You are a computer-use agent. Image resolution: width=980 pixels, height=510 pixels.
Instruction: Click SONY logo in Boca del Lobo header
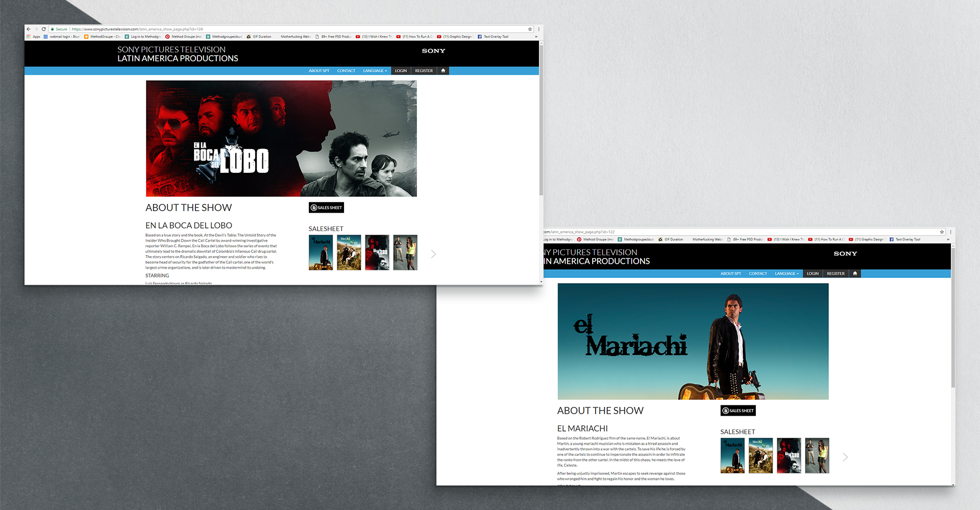click(433, 51)
